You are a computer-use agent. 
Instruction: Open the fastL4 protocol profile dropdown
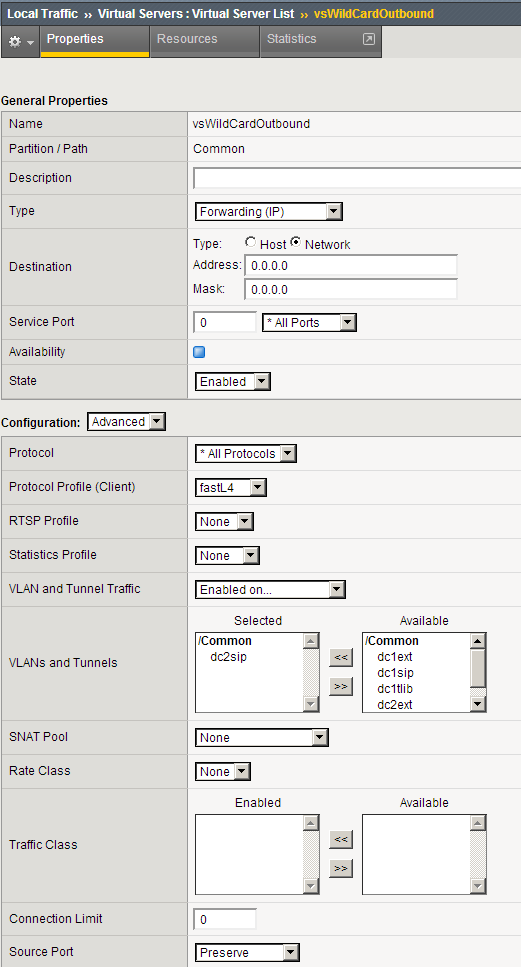(231, 488)
